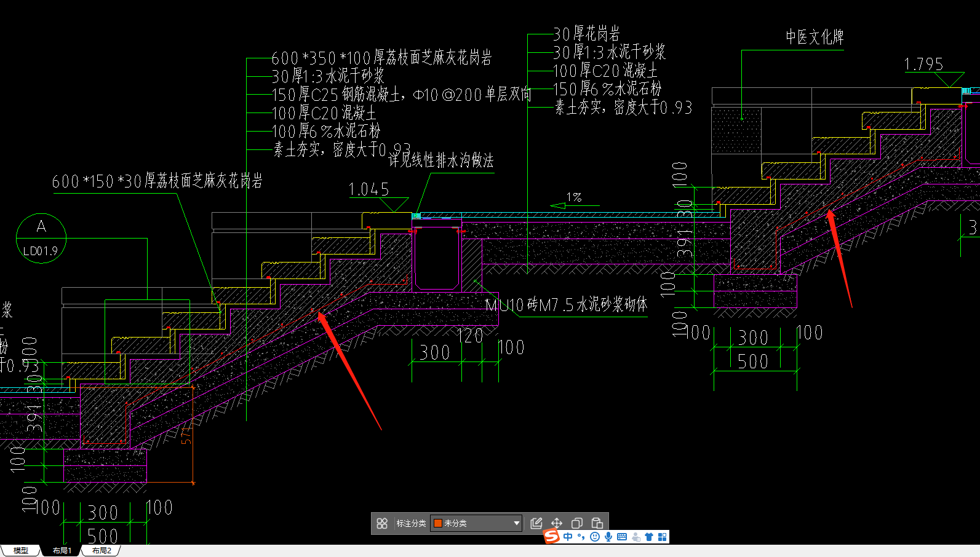Click the Sogou voice input microphone

pos(608,537)
